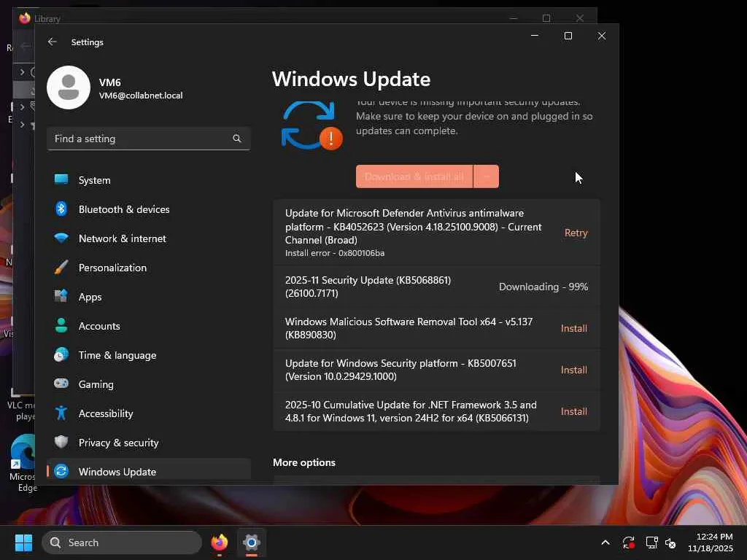Click the search magnifier in Find a setting
The height and width of the screenshot is (560, 747).
click(237, 139)
